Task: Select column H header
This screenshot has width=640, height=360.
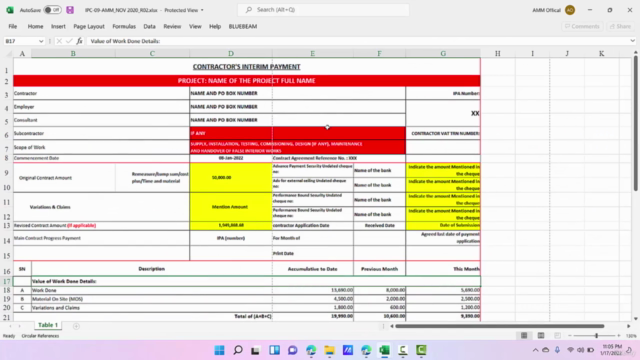Action: [498, 53]
